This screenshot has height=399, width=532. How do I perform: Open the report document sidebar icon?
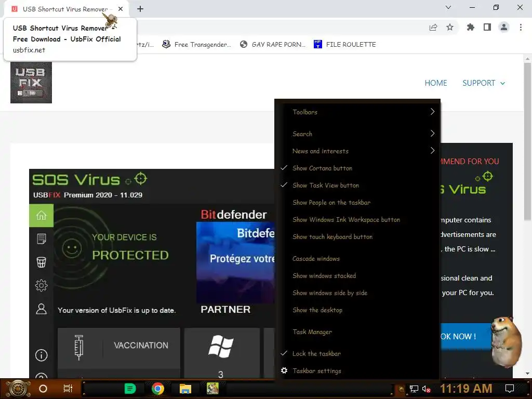[x=42, y=238]
